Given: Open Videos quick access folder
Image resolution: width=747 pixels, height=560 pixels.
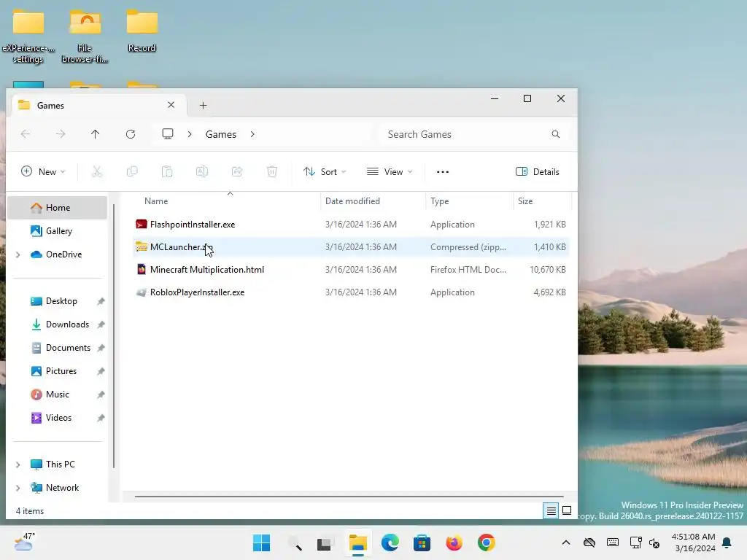Looking at the screenshot, I should click(57, 418).
